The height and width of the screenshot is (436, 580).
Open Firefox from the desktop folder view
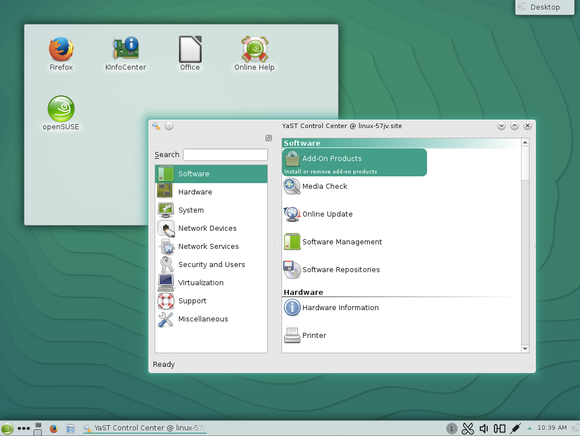(x=61, y=54)
